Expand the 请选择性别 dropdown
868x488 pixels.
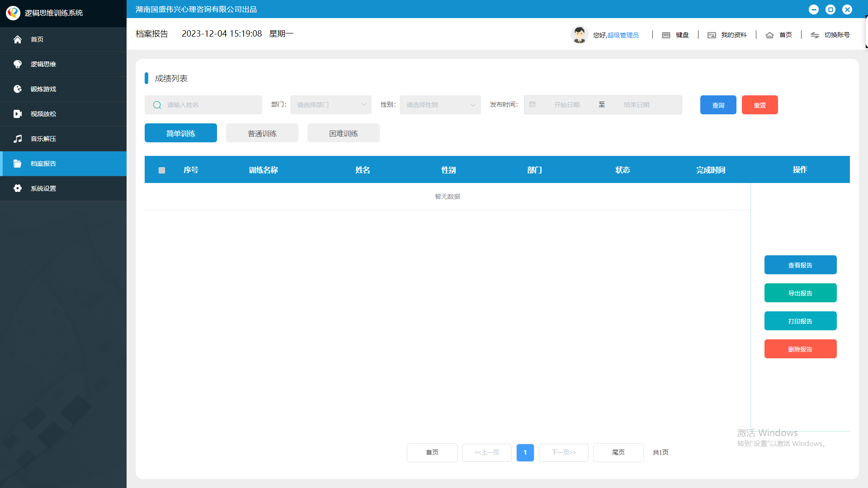440,104
